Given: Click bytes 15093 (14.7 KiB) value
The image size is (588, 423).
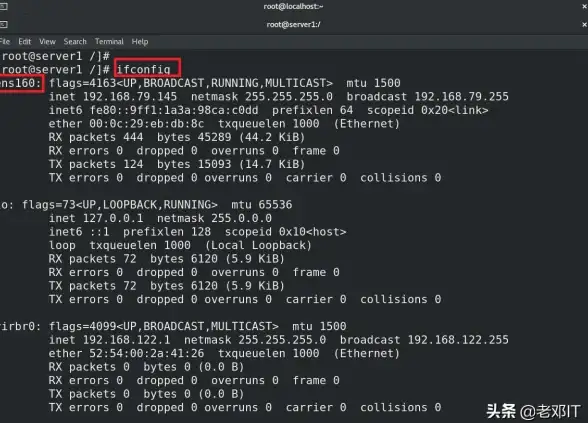Looking at the screenshot, I should pyautogui.click(x=231, y=164).
